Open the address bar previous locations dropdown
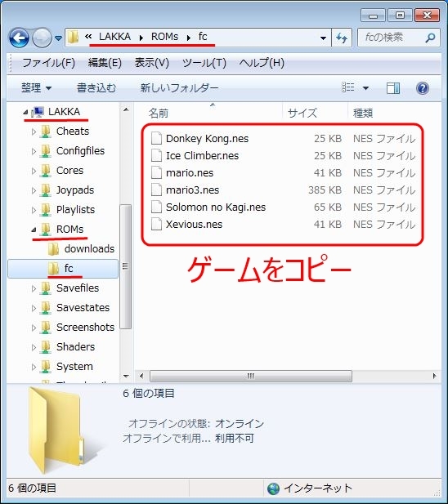The width and height of the screenshot is (448, 504). pos(323,38)
